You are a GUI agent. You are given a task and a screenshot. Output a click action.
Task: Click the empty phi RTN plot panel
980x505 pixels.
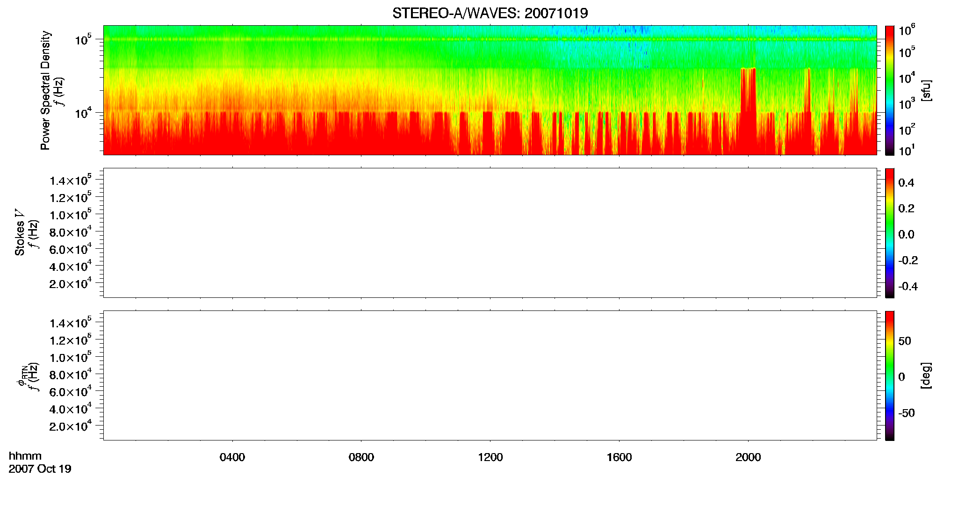[490, 375]
